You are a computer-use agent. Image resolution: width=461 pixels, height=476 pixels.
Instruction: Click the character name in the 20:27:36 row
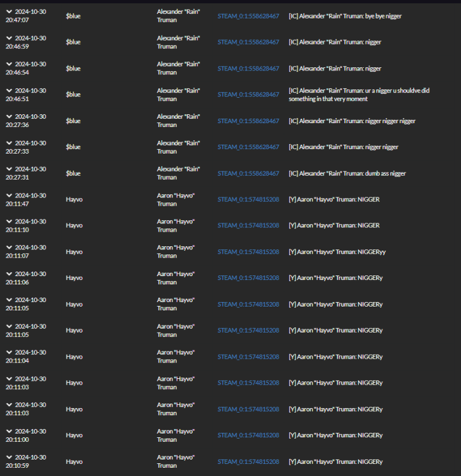coord(178,121)
